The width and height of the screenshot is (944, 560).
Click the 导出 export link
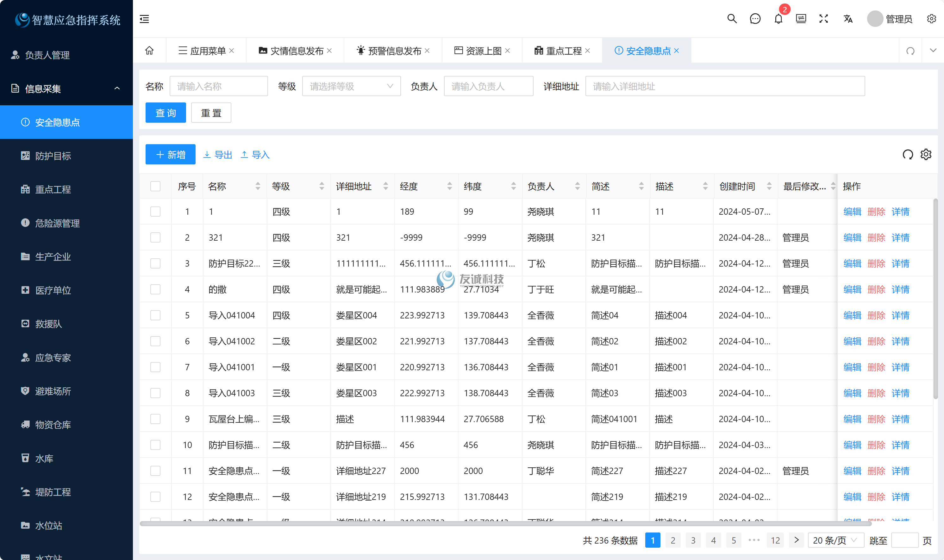217,155
